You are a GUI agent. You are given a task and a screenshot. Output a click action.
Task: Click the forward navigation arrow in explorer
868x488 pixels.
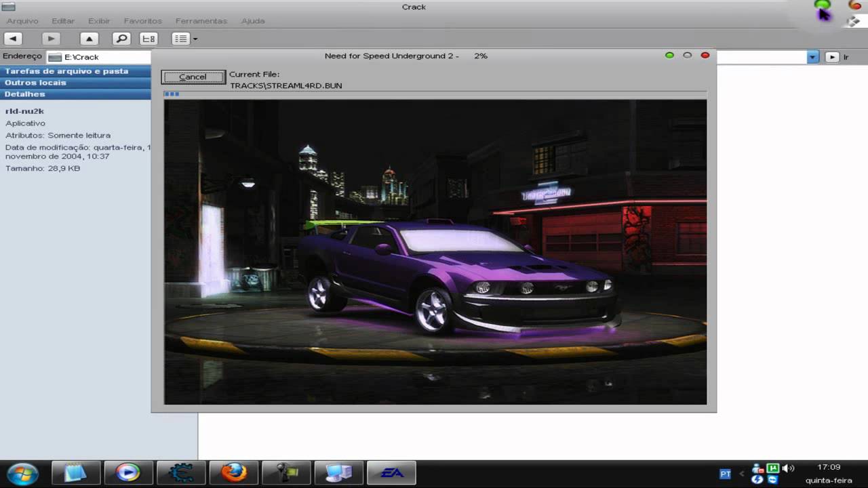coord(51,39)
